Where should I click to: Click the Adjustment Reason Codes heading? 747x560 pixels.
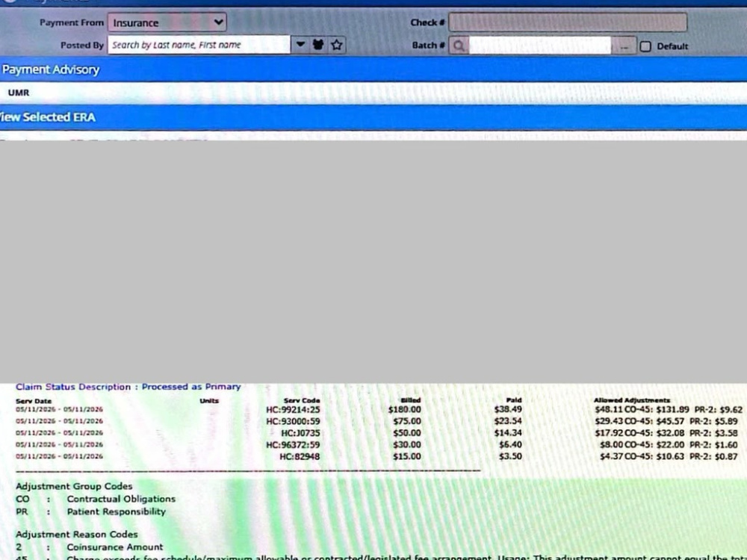(x=77, y=535)
